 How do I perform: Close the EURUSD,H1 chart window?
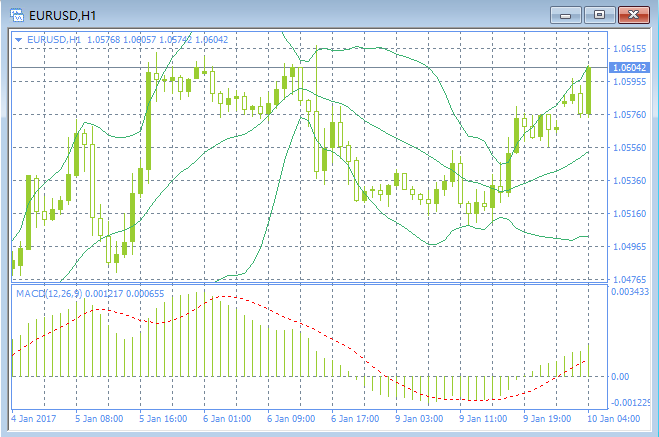click(x=633, y=16)
